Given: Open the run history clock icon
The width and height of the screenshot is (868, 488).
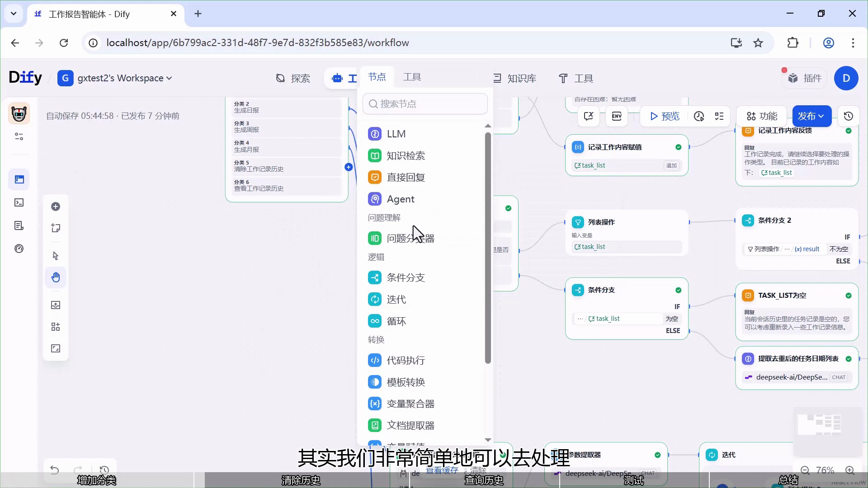Looking at the screenshot, I should pos(699,117).
